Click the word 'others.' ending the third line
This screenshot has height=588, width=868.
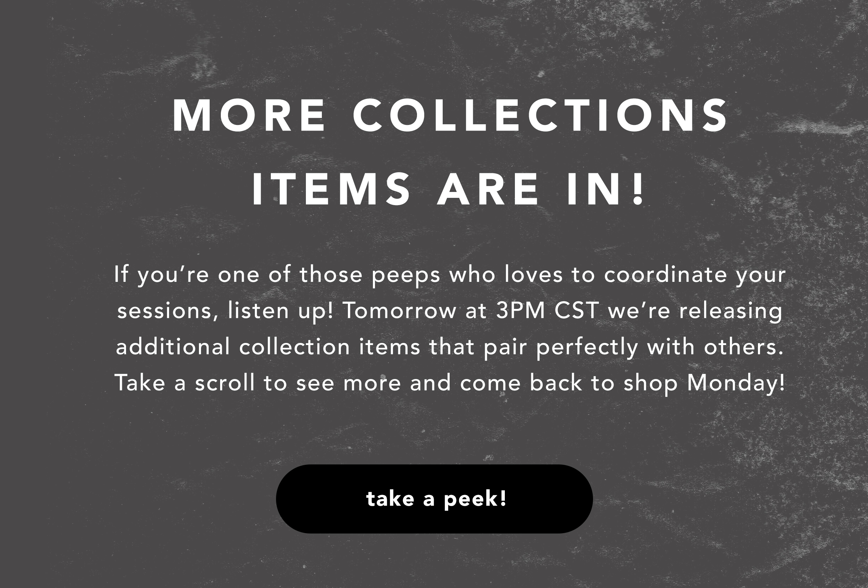(743, 347)
